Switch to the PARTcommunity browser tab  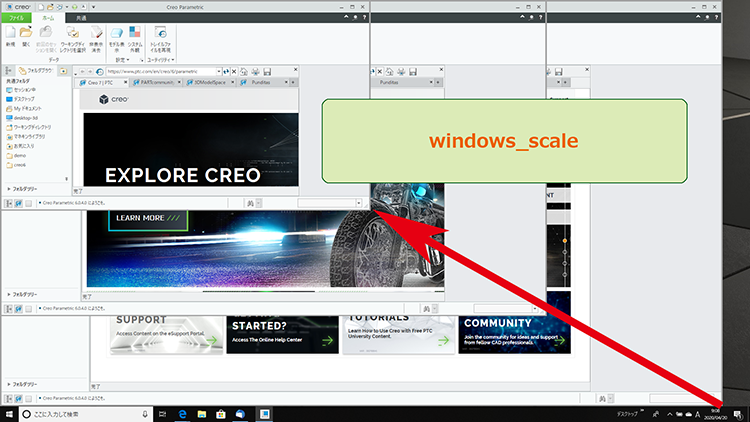point(154,82)
